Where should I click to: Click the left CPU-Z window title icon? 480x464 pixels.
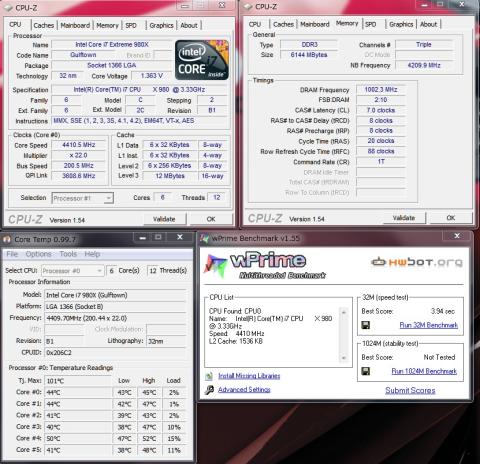pyautogui.click(x=7, y=7)
